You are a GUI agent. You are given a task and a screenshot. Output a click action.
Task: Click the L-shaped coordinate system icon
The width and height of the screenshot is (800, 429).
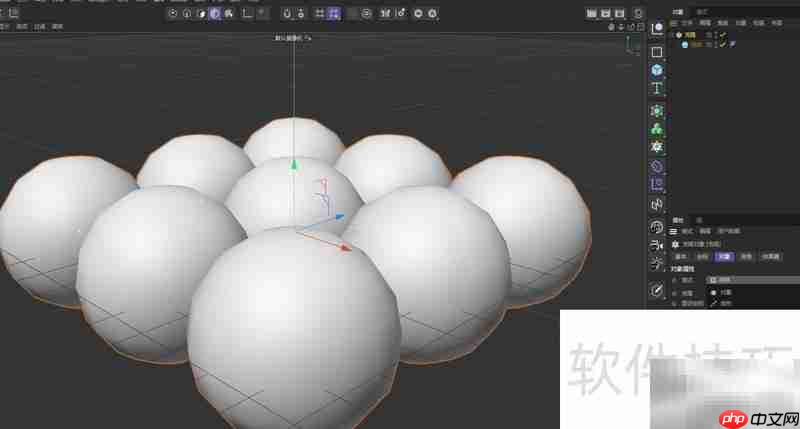point(247,14)
